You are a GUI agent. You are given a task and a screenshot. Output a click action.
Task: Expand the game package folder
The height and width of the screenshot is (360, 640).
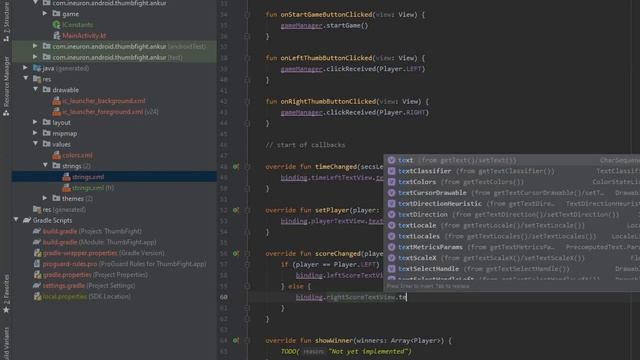[x=45, y=14]
